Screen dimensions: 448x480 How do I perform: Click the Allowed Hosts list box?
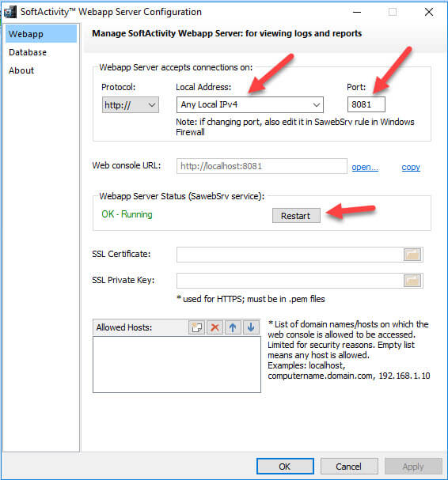(x=177, y=365)
